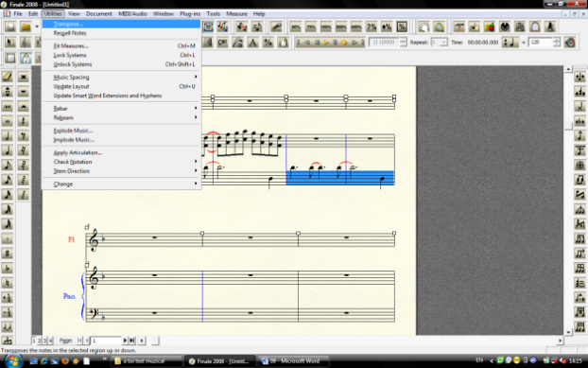The width and height of the screenshot is (588, 368).
Task: Open the Plug-ins menu
Action: [x=190, y=14]
